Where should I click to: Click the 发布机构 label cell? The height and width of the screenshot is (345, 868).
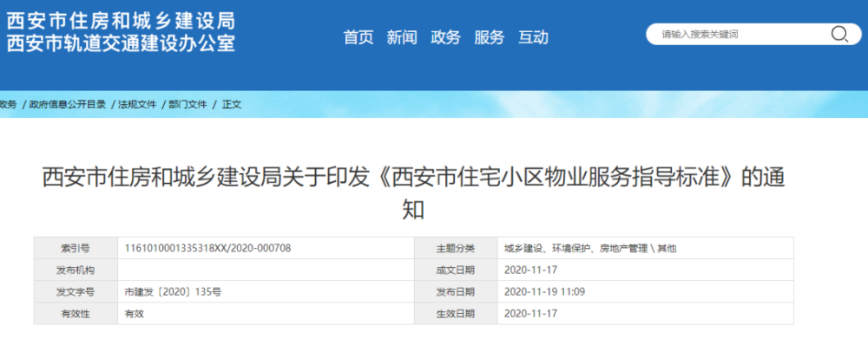[76, 270]
